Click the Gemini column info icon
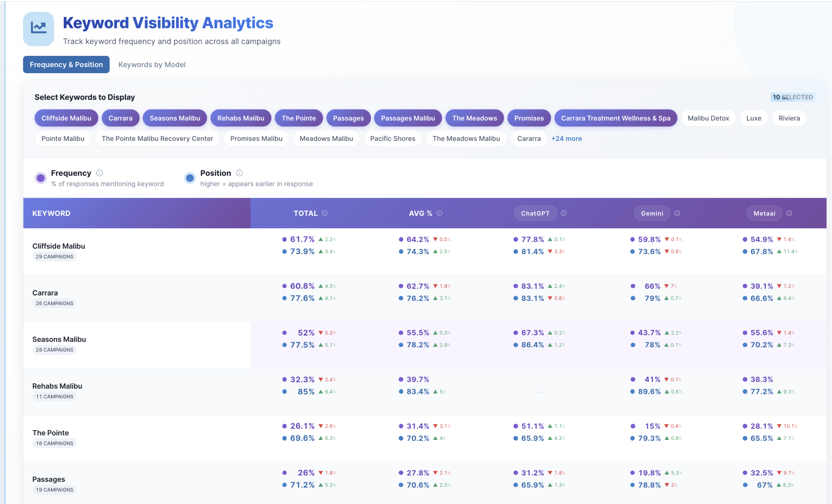 point(677,213)
